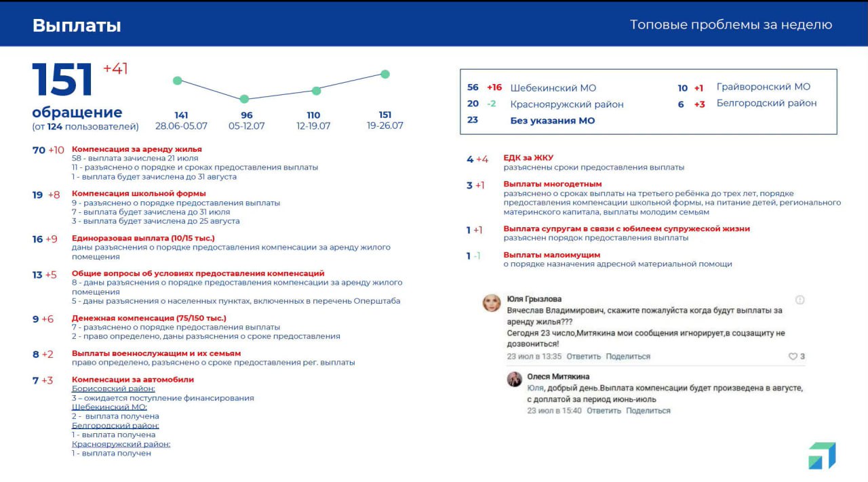Like Юля Грызлова's comment with the heart icon
Viewport: 868px width, 482px height.
[x=793, y=357]
